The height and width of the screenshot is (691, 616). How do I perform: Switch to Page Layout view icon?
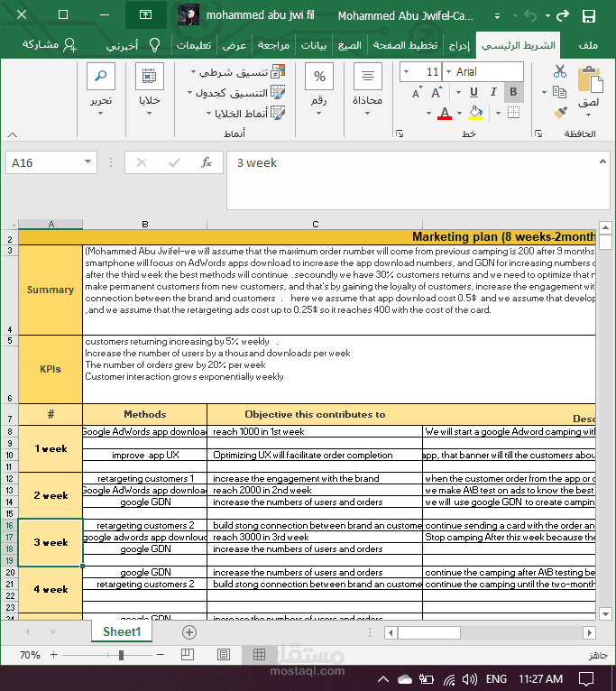(224, 655)
